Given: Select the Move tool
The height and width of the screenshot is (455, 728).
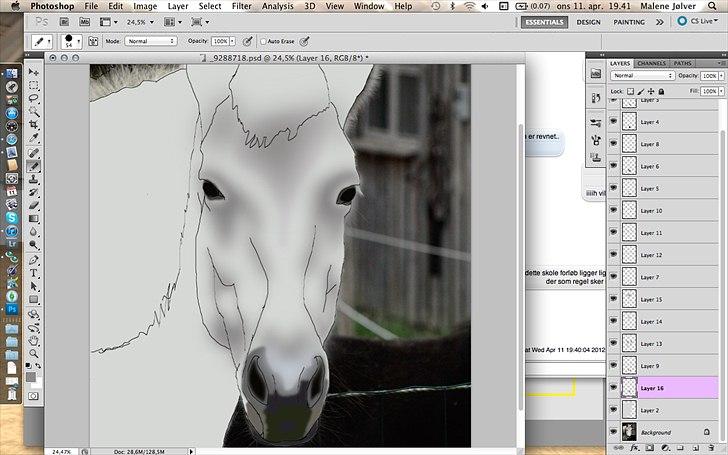Looking at the screenshot, I should 34,73.
